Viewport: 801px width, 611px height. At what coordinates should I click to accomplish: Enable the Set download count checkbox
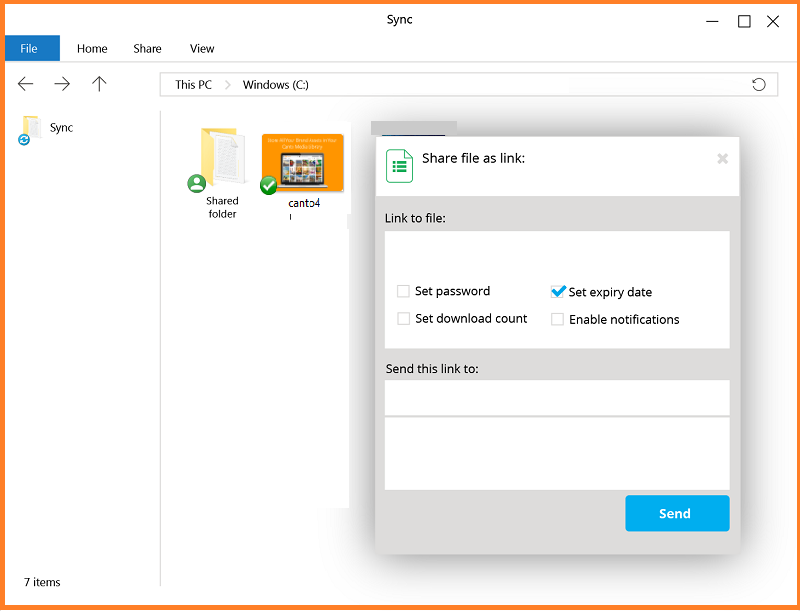point(403,319)
